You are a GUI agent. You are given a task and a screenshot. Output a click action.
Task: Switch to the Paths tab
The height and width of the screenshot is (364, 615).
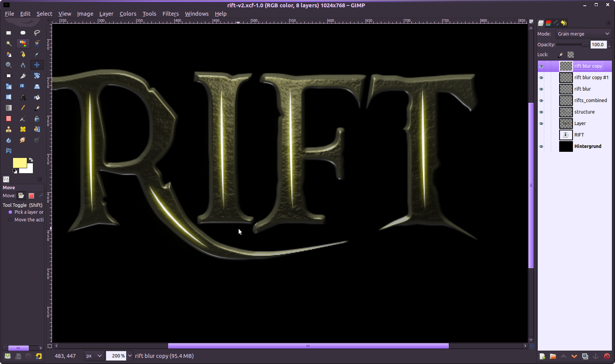(556, 23)
